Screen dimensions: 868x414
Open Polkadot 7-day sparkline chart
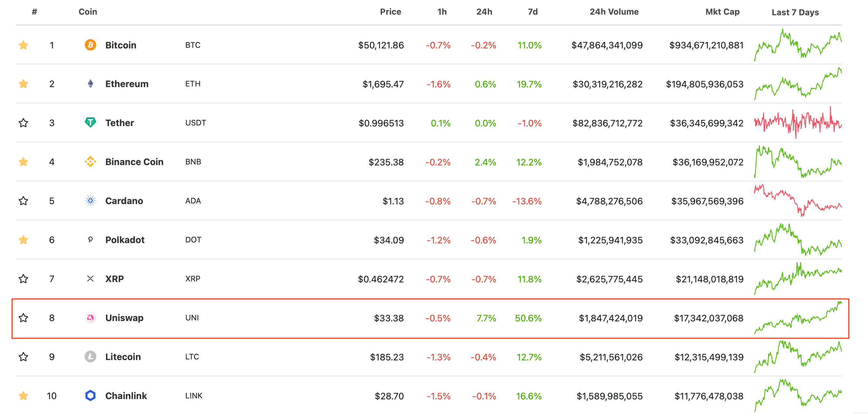[798, 239]
